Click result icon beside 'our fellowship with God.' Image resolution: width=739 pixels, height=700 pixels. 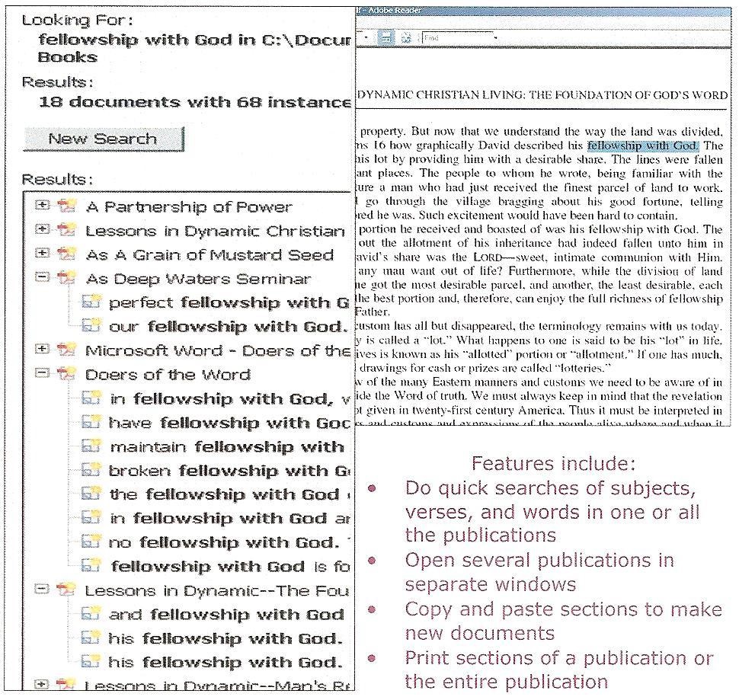click(x=91, y=325)
